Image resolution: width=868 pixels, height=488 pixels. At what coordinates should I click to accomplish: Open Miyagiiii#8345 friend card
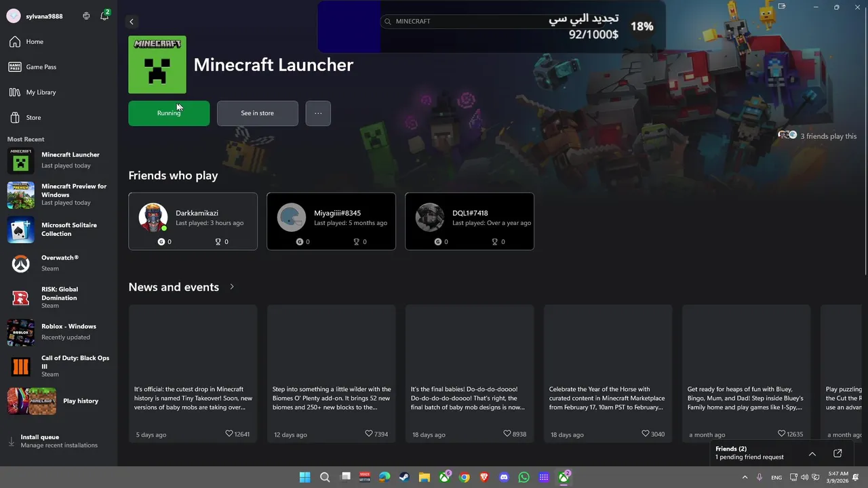(x=332, y=222)
